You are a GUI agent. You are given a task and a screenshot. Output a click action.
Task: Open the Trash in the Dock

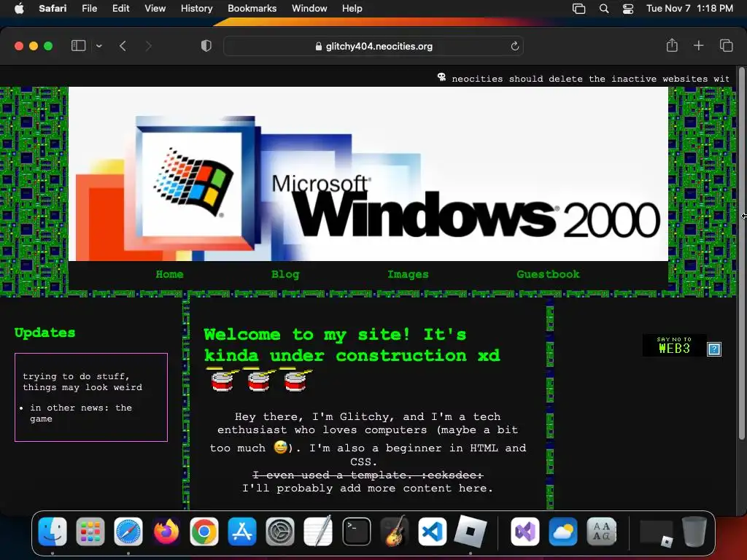pyautogui.click(x=694, y=532)
